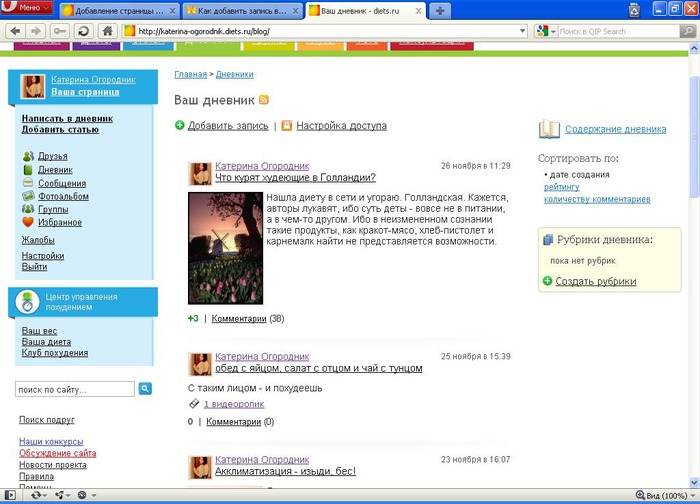The image size is (700, 504).
Task: Click the поиск по сайту input field
Action: 75,389
